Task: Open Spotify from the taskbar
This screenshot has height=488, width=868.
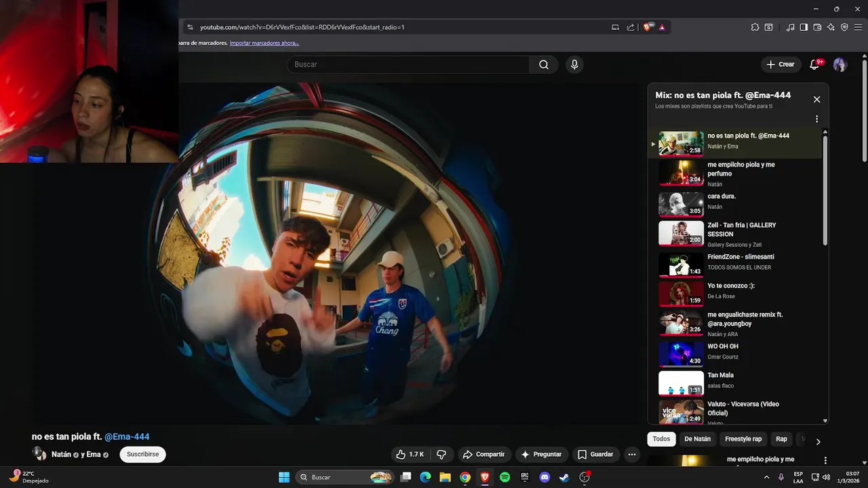Action: pos(505,477)
